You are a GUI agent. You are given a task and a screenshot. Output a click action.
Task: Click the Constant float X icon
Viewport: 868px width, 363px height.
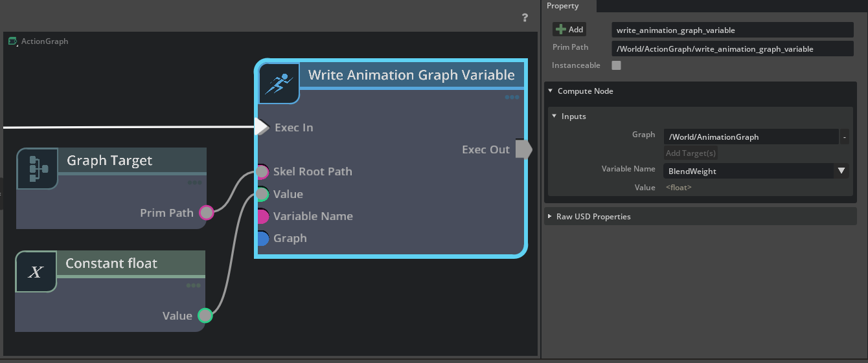pyautogui.click(x=36, y=272)
